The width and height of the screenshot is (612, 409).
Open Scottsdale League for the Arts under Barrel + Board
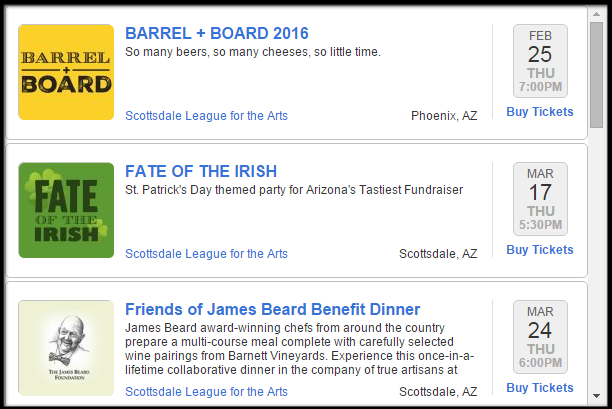pyautogui.click(x=206, y=116)
